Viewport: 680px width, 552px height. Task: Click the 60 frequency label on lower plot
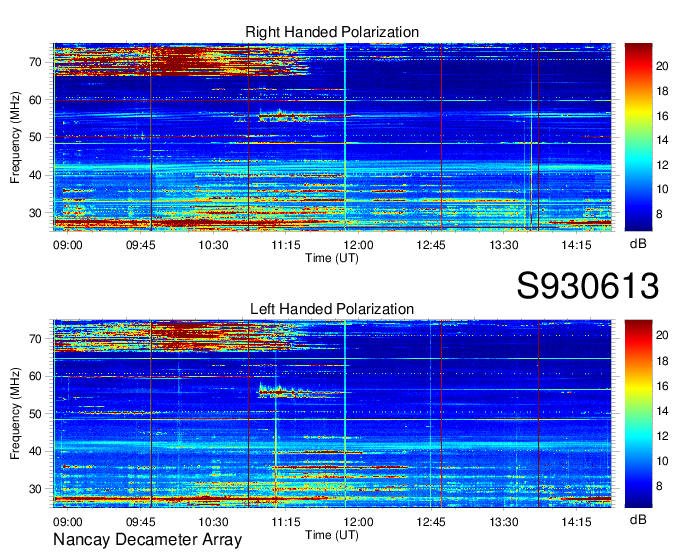pyautogui.click(x=36, y=376)
